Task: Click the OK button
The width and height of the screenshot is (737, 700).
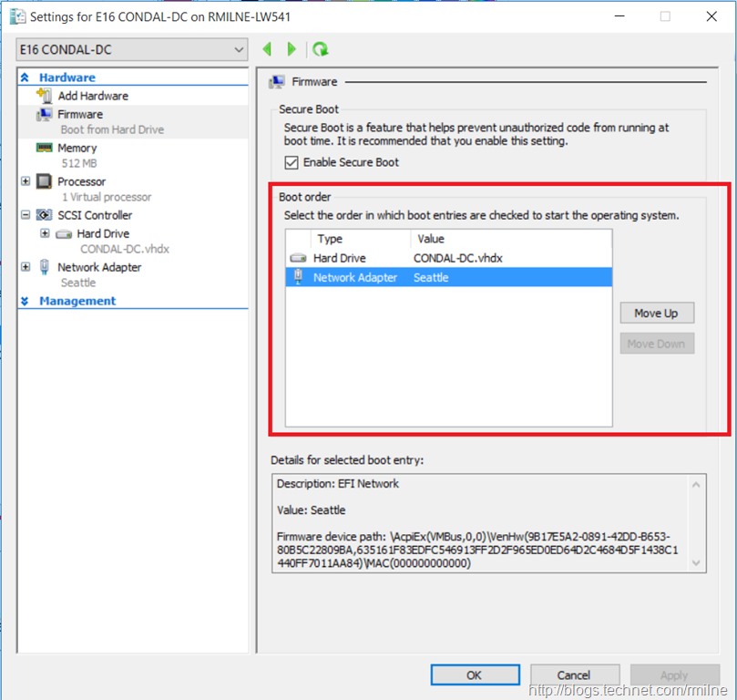Action: [474, 675]
